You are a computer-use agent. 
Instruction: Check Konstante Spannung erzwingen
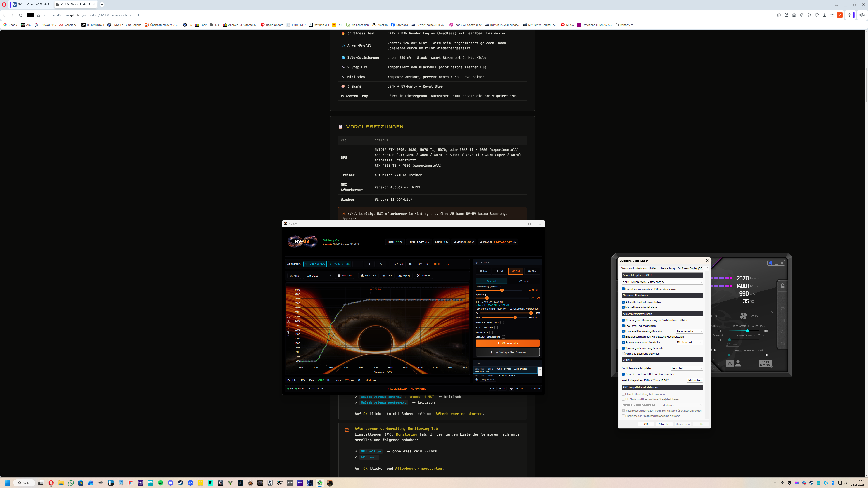(x=623, y=354)
